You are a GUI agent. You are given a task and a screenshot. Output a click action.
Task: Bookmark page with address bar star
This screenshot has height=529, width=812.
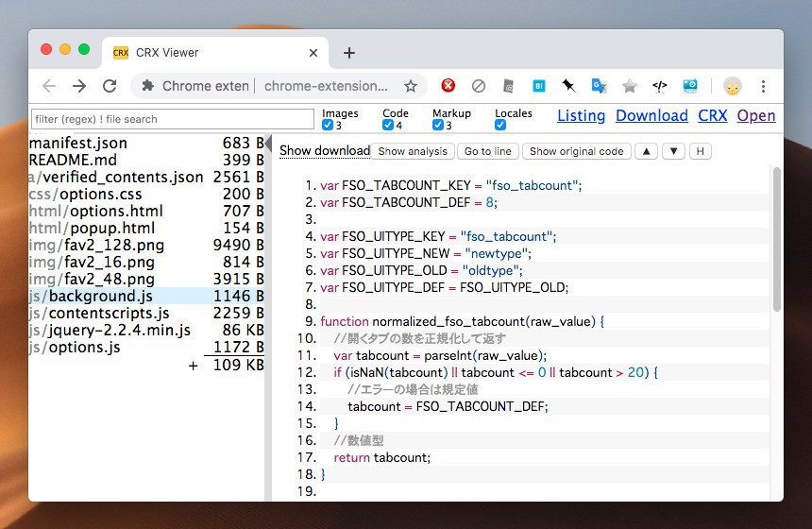pyautogui.click(x=411, y=86)
